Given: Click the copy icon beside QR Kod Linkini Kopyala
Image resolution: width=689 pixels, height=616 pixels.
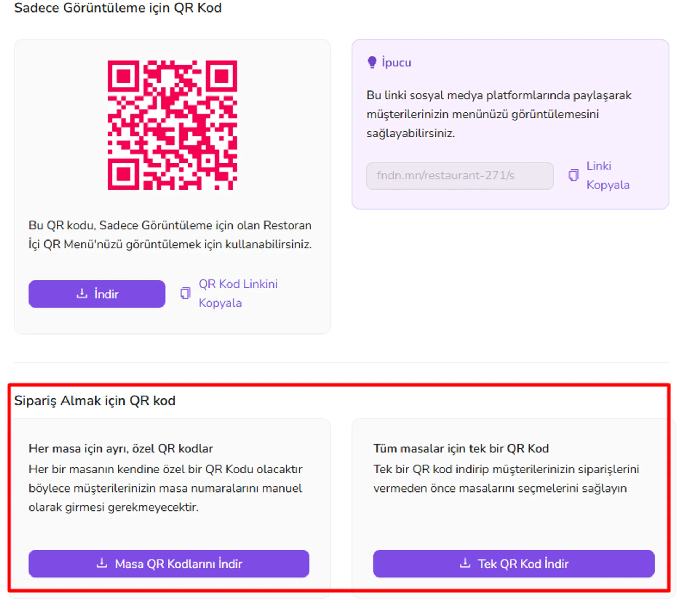Looking at the screenshot, I should 185,293.
